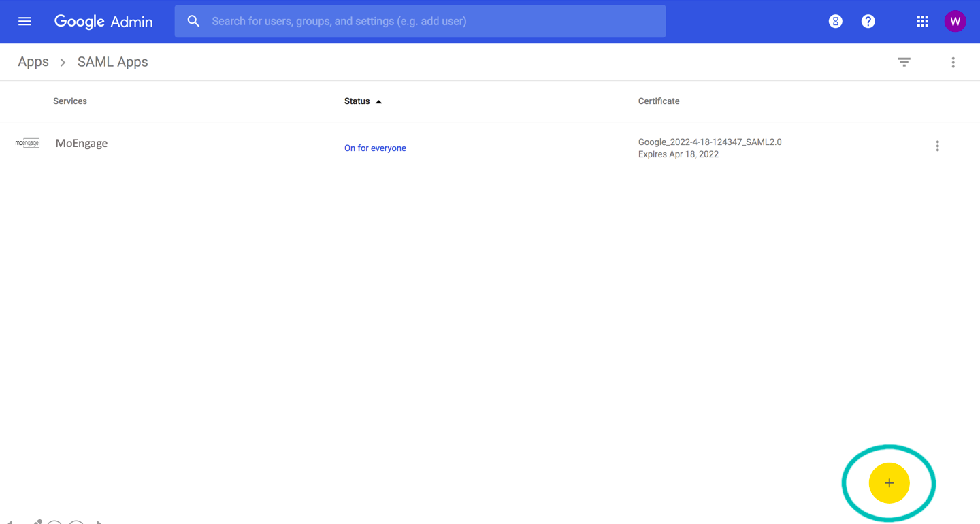Open the Google apps launcher grid

(x=922, y=21)
